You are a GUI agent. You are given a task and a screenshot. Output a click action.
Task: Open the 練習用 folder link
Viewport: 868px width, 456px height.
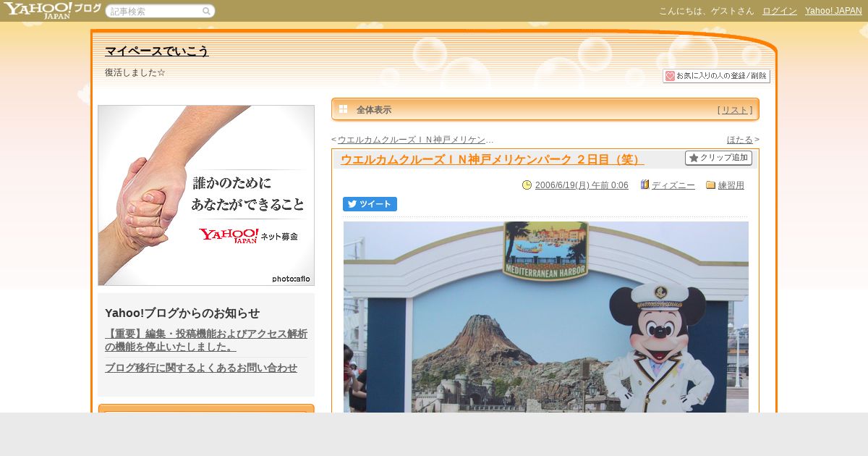click(x=731, y=185)
